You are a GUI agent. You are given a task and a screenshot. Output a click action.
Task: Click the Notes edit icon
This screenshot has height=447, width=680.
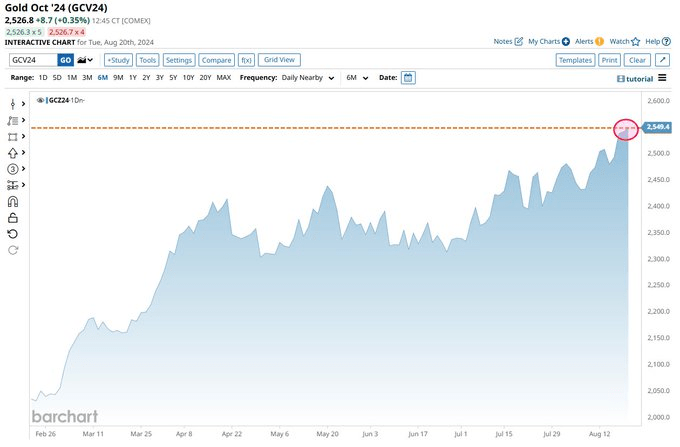point(518,42)
